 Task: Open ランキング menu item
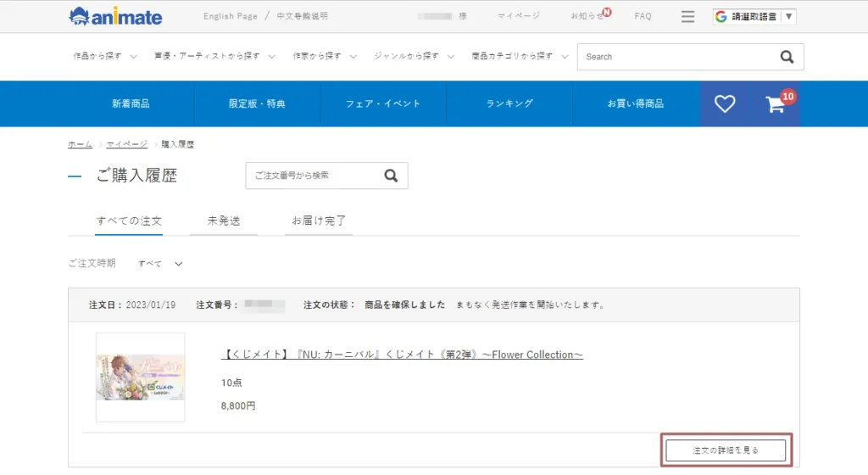(509, 103)
